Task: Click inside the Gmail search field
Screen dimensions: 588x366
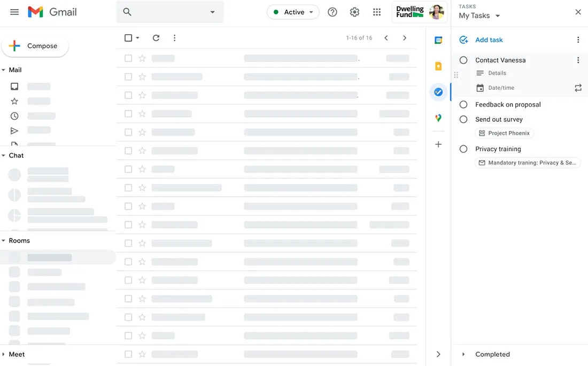Action: click(x=166, y=11)
